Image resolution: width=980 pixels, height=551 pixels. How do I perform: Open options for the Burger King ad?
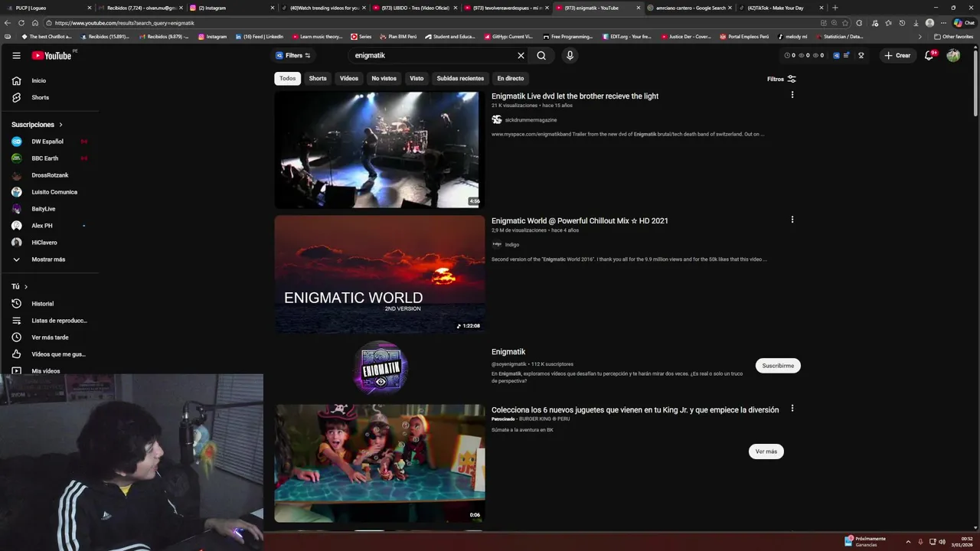792,409
